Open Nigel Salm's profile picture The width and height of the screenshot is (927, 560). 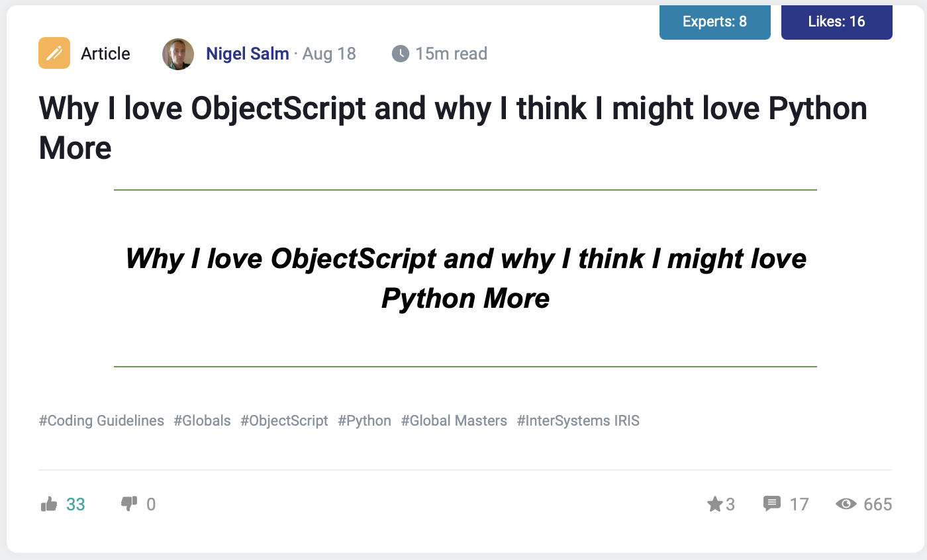tap(178, 54)
